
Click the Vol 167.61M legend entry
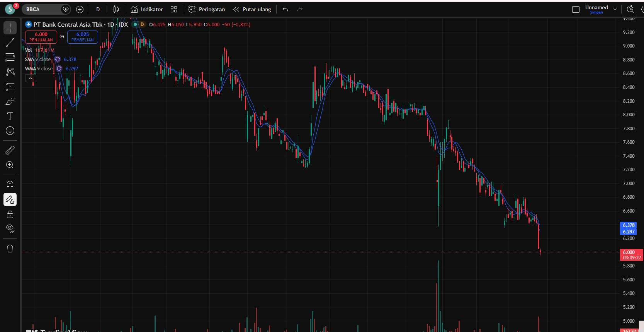pos(40,50)
